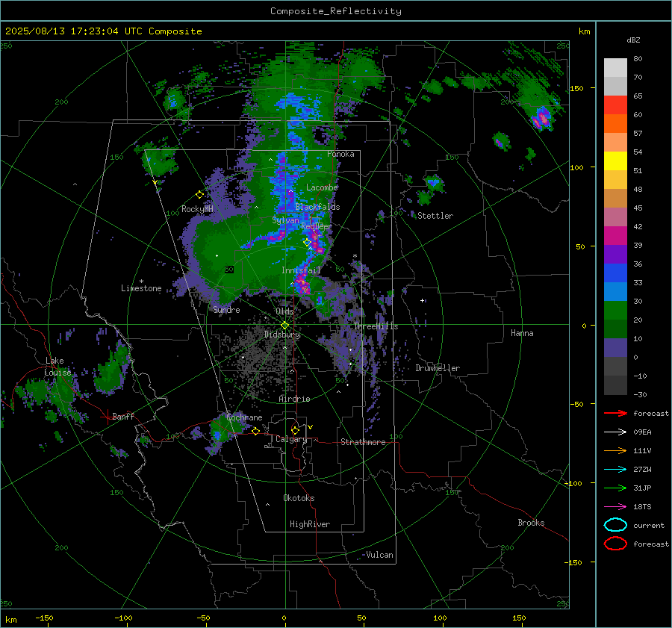Click the white 09EA arrow legend icon
This screenshot has height=628, width=672.
point(615,432)
